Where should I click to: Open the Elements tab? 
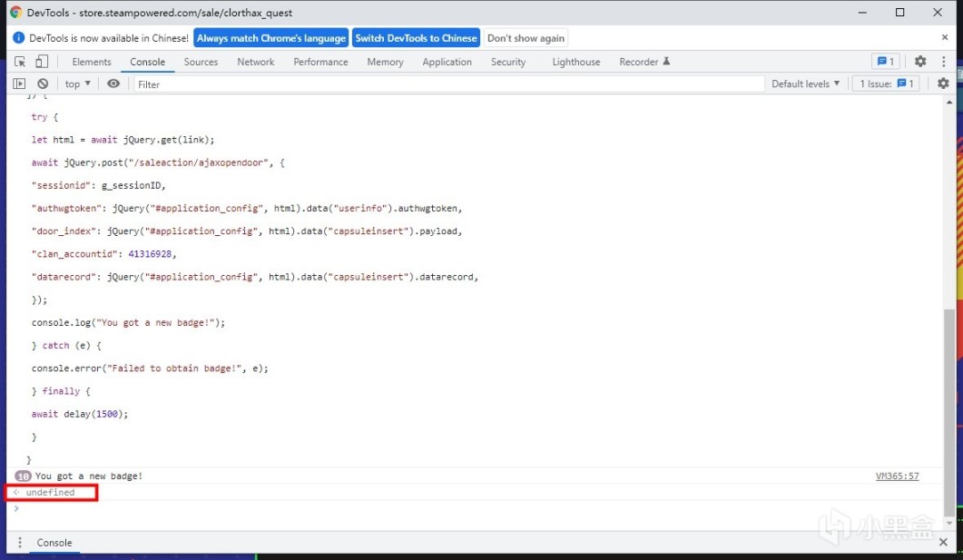point(92,62)
